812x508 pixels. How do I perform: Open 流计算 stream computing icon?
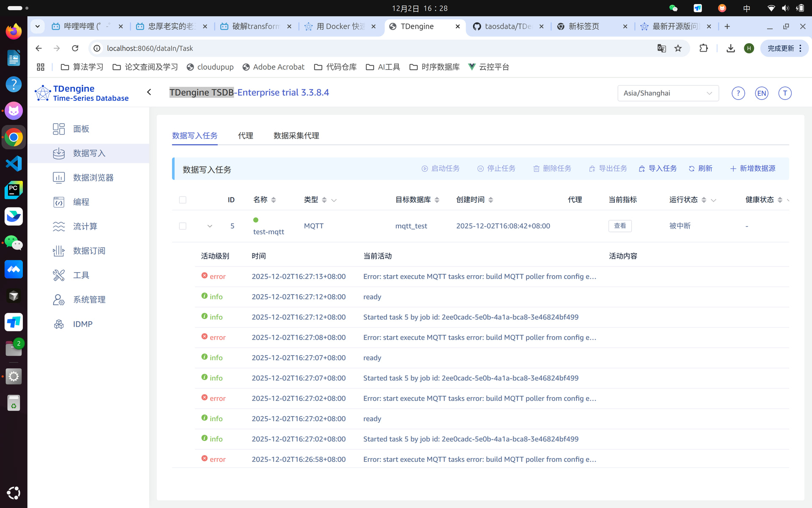point(59,226)
